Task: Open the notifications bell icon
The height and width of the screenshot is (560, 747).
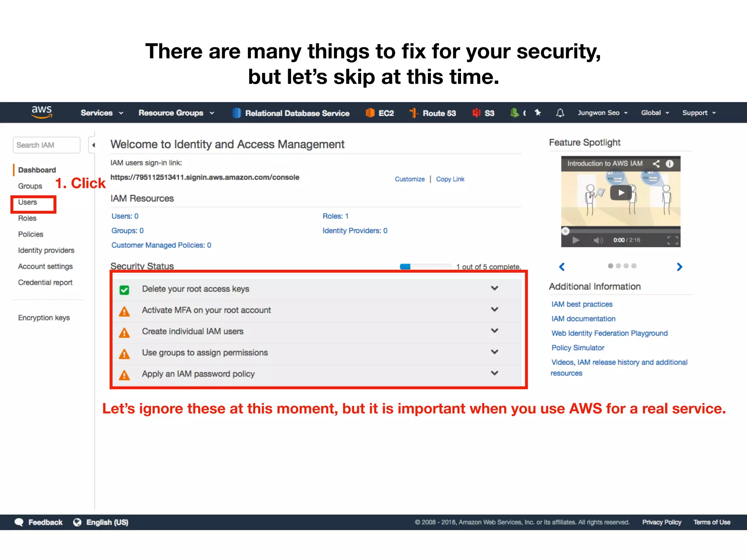Action: [560, 113]
